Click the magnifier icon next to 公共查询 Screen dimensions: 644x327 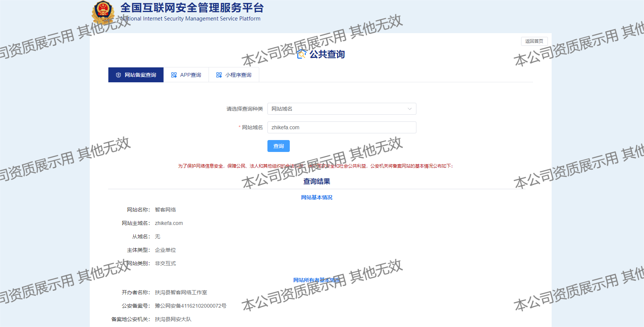(x=302, y=54)
